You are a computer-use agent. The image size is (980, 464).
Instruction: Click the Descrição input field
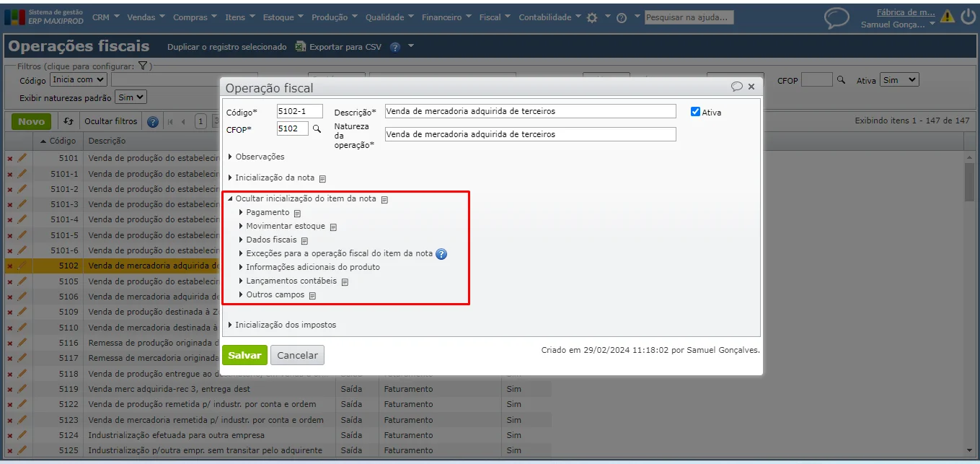point(530,111)
